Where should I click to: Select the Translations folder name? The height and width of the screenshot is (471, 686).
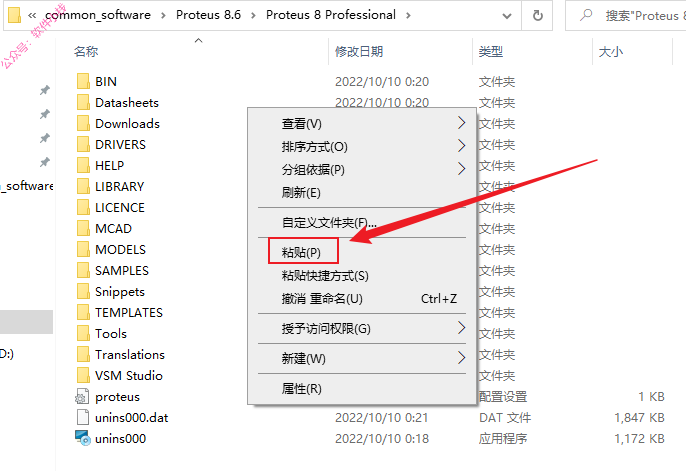(x=130, y=354)
